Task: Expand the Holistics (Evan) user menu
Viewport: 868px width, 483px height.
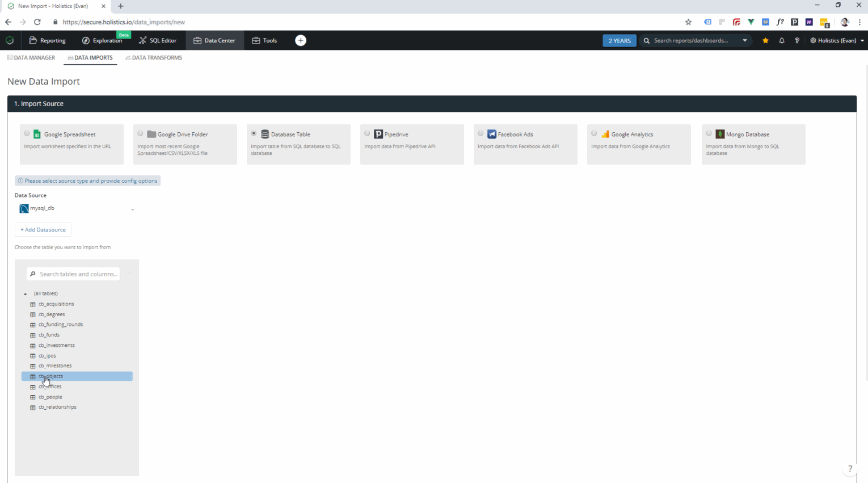Action: pos(837,40)
